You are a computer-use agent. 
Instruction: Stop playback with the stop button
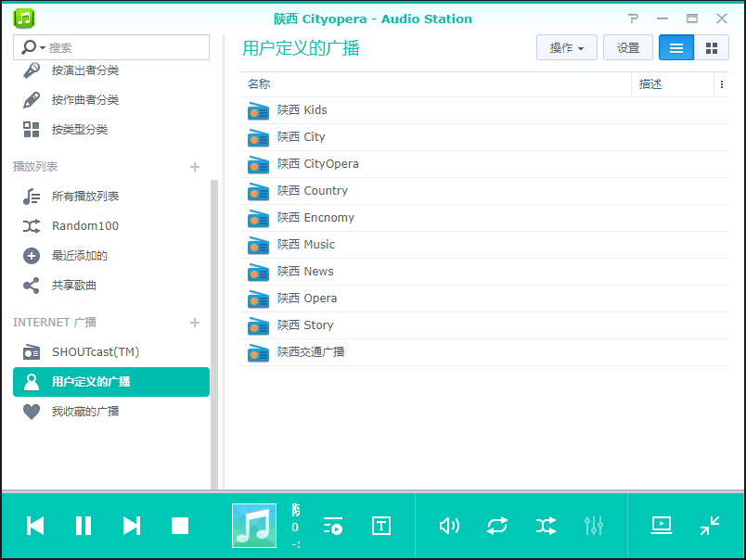pos(180,526)
